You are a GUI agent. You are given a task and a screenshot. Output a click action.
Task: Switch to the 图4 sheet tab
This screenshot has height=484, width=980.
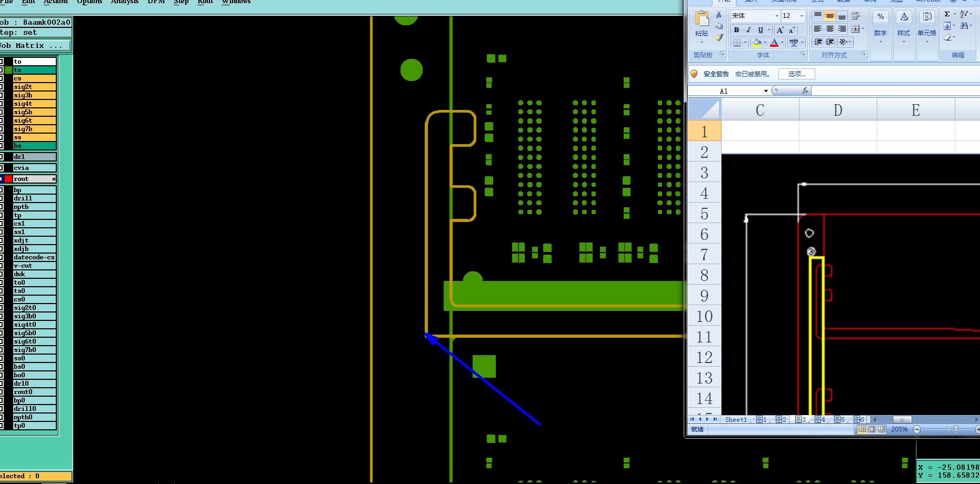pos(820,419)
